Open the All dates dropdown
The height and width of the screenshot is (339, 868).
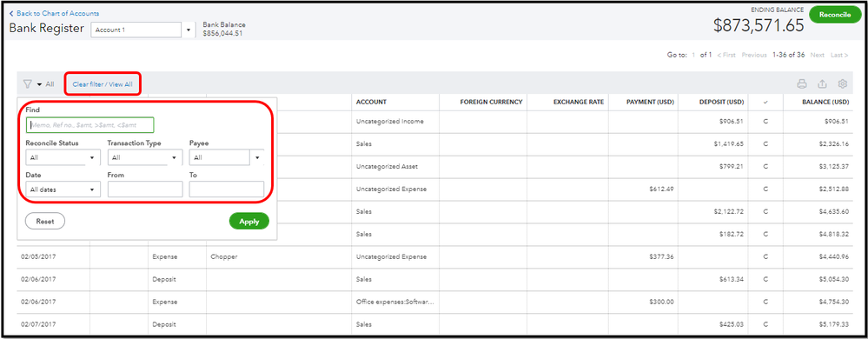coord(63,189)
